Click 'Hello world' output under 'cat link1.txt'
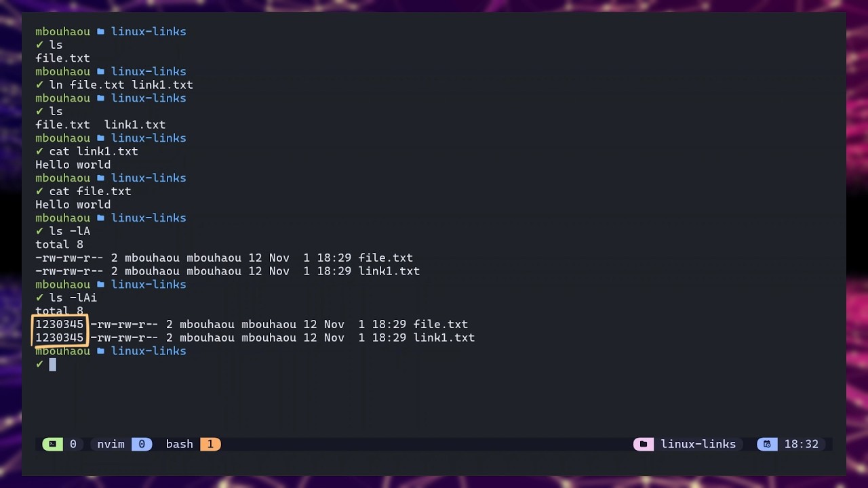This screenshot has width=868, height=488. point(73,165)
